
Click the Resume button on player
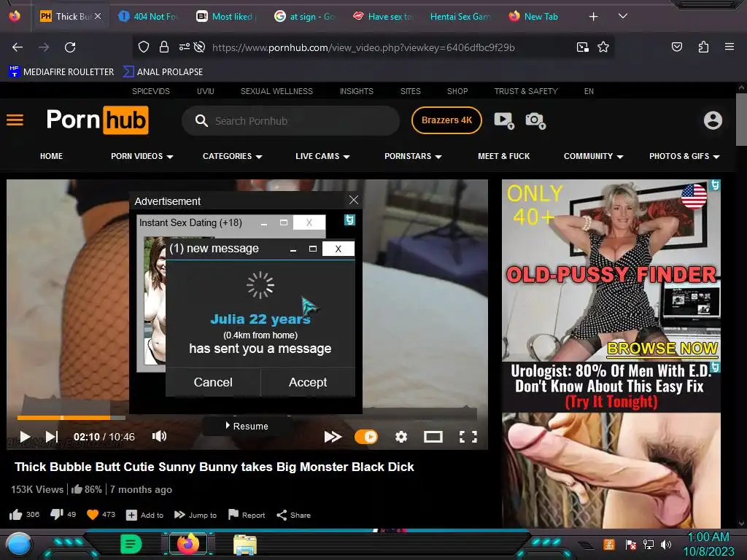247,426
